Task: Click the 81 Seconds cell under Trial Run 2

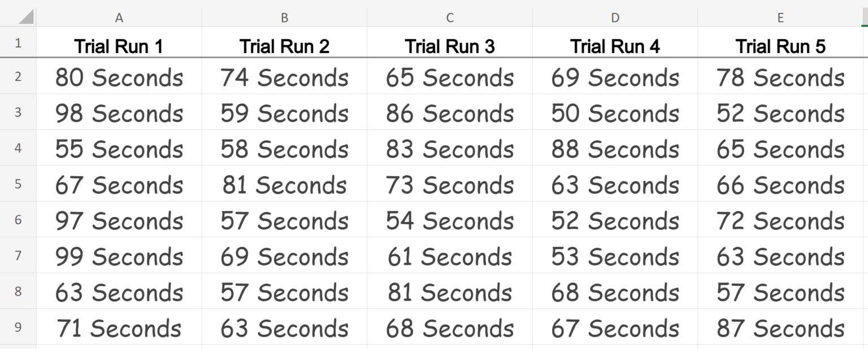Action: point(284,185)
